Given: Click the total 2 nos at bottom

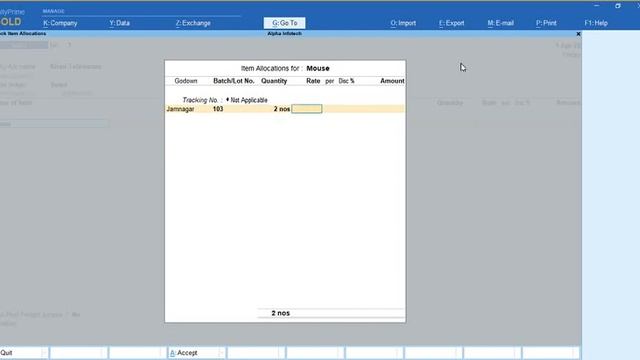Looking at the screenshot, I should (x=281, y=313).
